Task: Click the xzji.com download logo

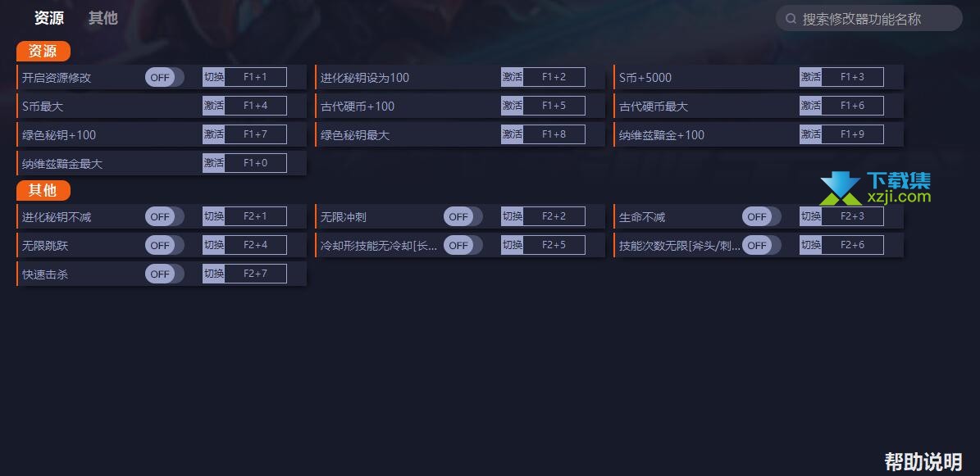Action: 875,189
